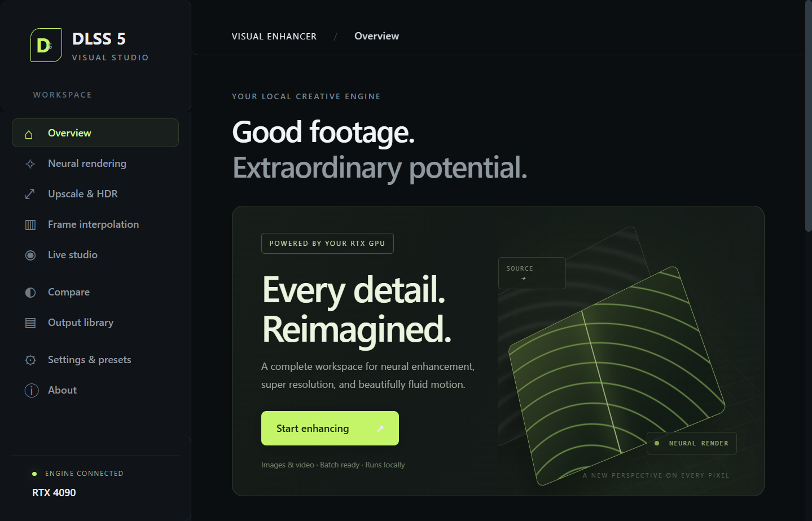
Task: Click the Settings & presets gear icon
Action: (30, 360)
